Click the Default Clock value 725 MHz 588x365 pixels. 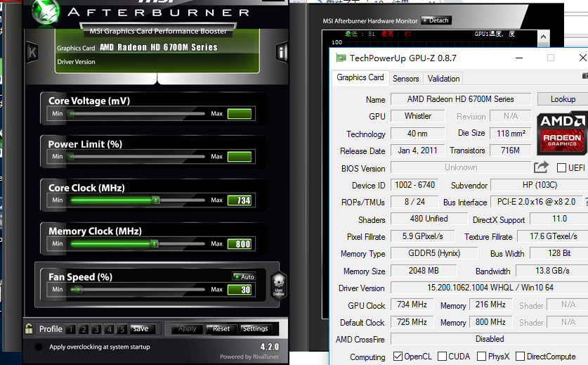pyautogui.click(x=412, y=322)
